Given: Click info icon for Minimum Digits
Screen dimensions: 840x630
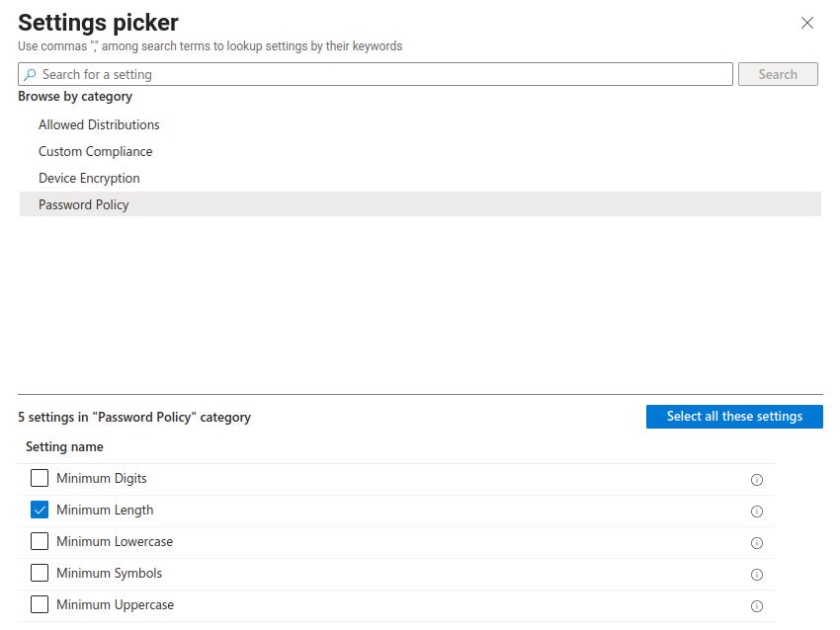Looking at the screenshot, I should point(757,480).
